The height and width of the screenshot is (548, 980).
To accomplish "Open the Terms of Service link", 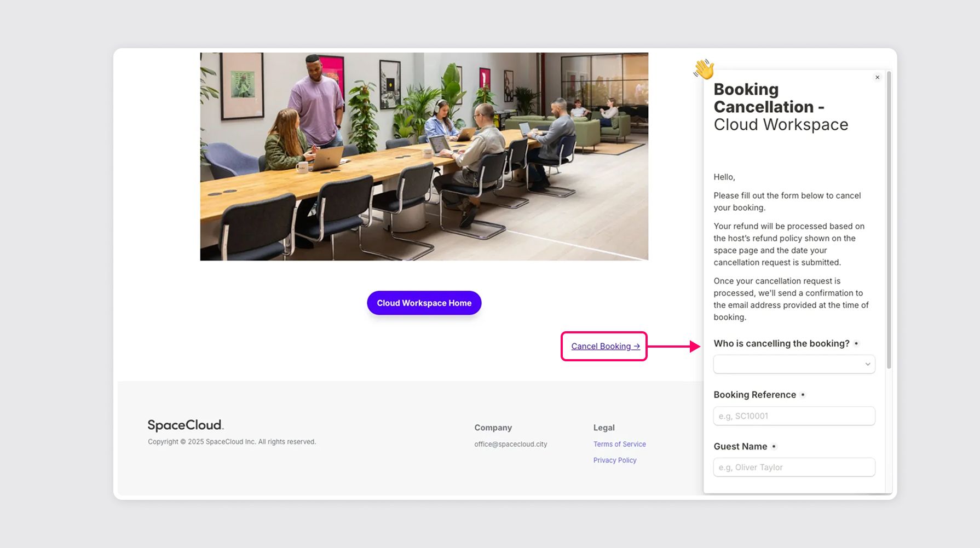I will click(620, 444).
